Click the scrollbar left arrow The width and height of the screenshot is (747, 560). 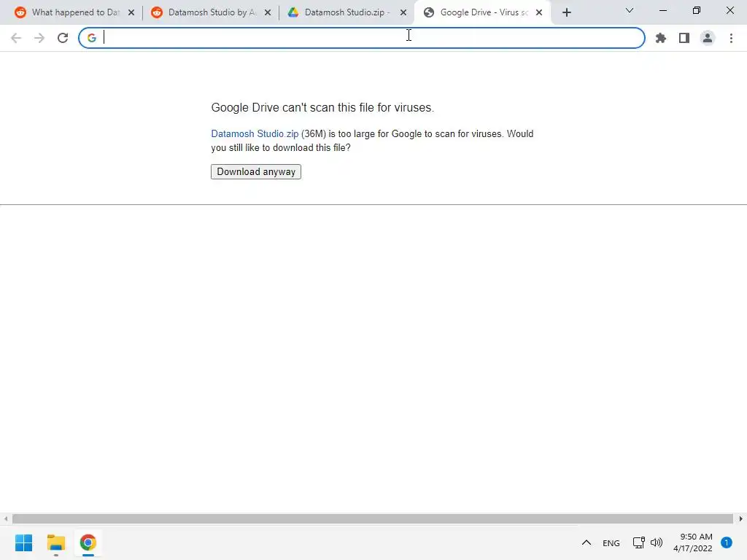coord(5,518)
